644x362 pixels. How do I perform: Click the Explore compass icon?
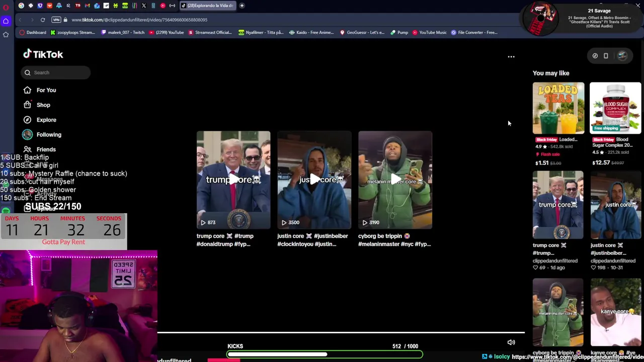point(27,120)
